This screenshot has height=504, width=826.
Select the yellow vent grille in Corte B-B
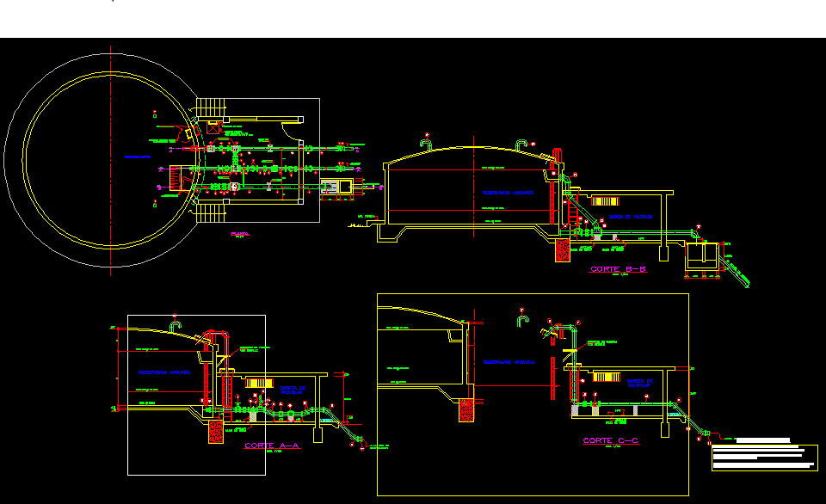(604, 201)
